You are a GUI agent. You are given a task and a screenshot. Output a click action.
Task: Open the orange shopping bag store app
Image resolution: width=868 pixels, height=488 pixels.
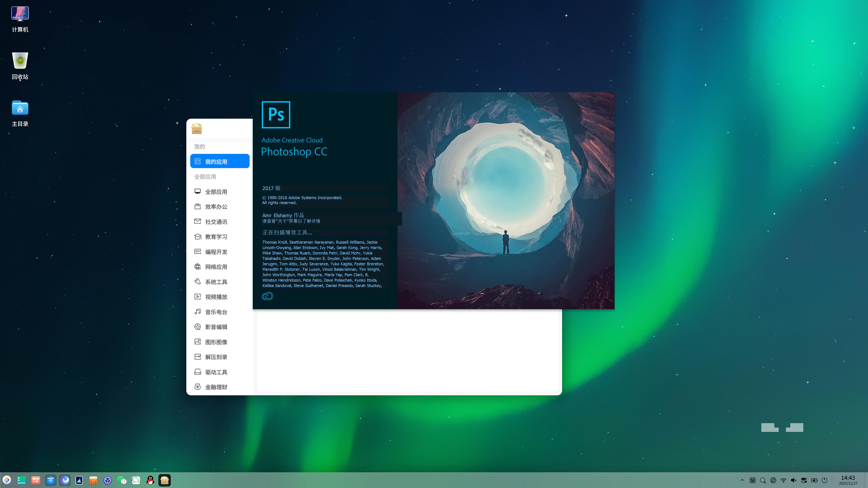point(93,480)
